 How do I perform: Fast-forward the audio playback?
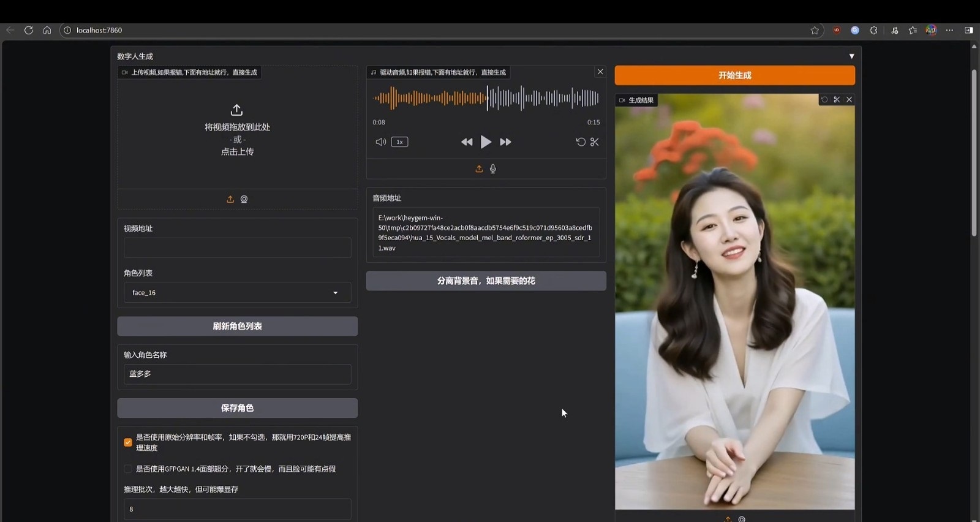pos(505,142)
